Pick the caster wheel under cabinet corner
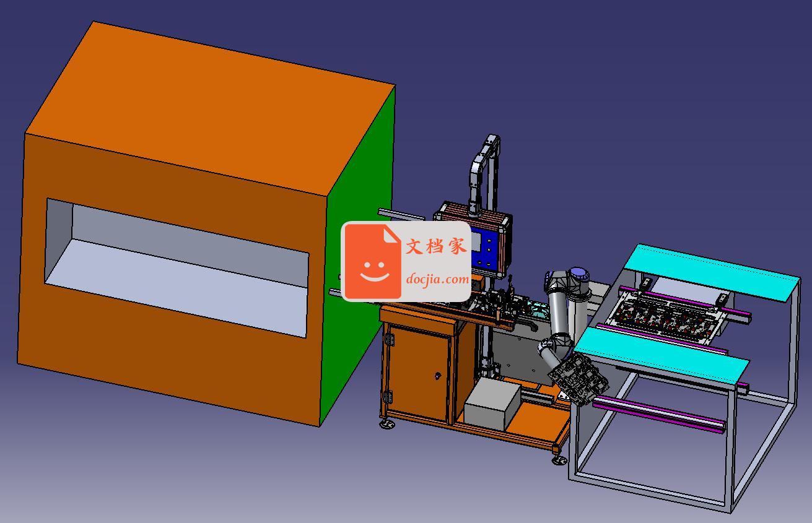Screen dimensions: 812x523 387,424
